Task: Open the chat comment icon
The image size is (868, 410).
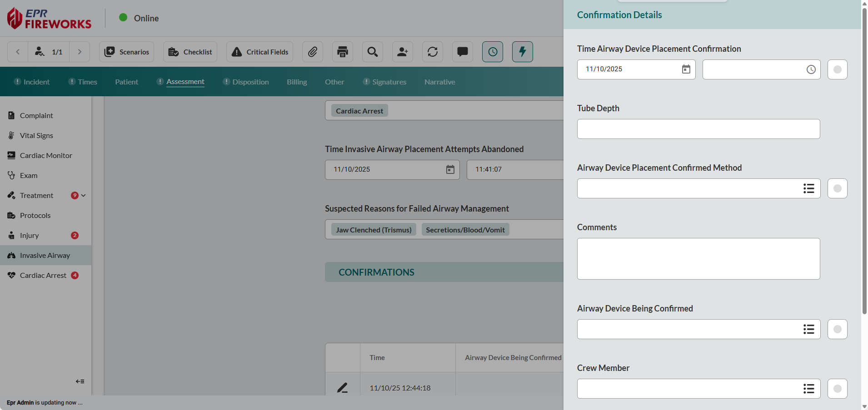Action: (x=463, y=52)
